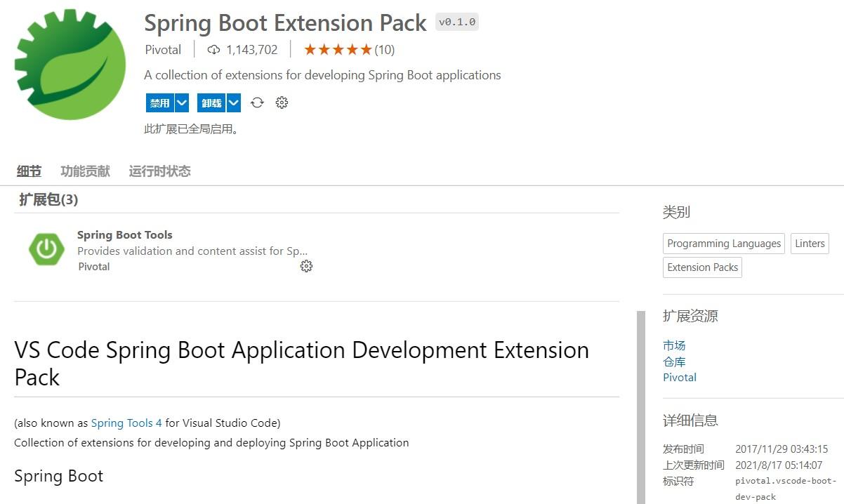Select the Programming Languages category

point(724,244)
